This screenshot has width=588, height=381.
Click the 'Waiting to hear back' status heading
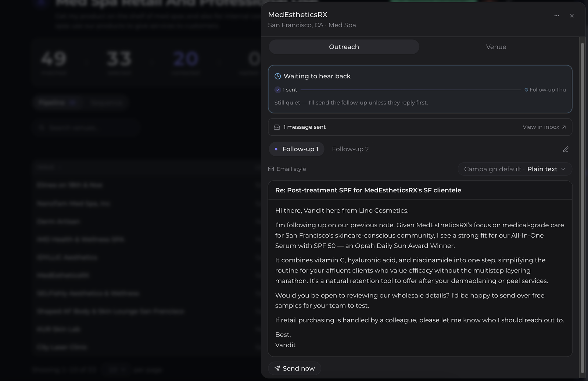coord(317,76)
